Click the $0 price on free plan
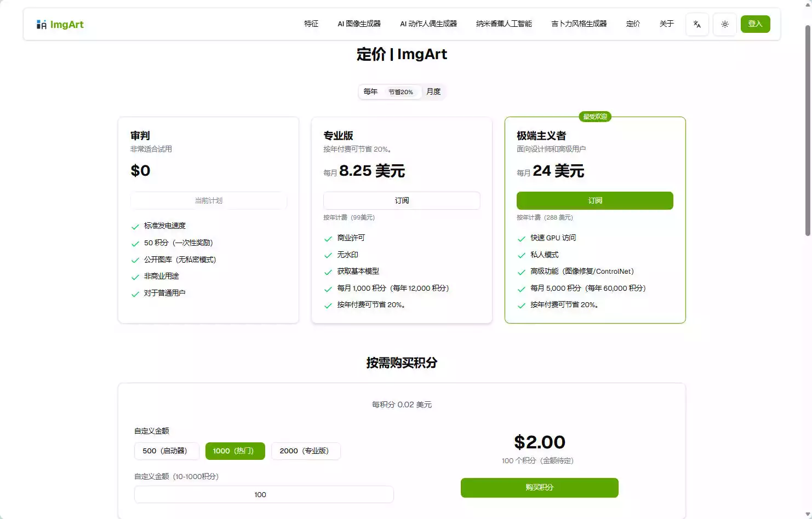Image resolution: width=812 pixels, height=519 pixels. (140, 171)
